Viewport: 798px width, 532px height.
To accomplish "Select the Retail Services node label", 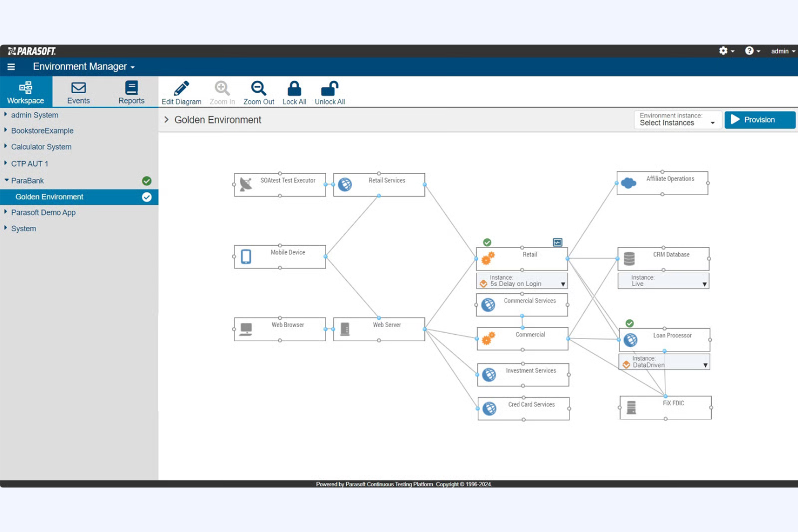I will coord(387,181).
